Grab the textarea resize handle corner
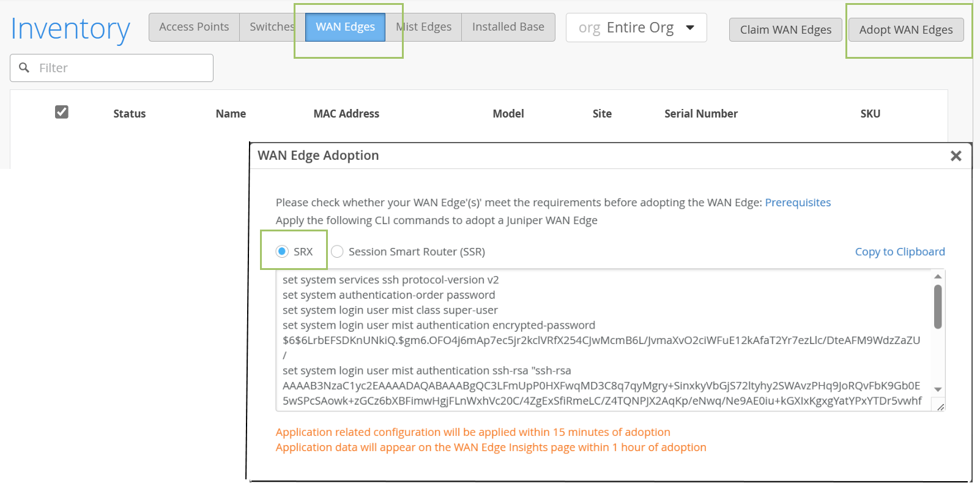 pos(940,406)
